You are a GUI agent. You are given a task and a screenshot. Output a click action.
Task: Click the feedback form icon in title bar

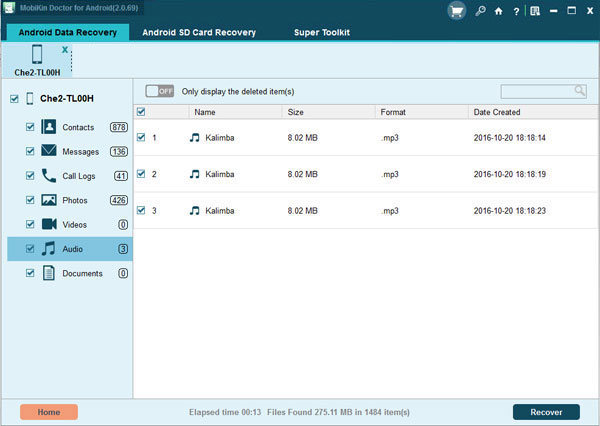[535, 11]
